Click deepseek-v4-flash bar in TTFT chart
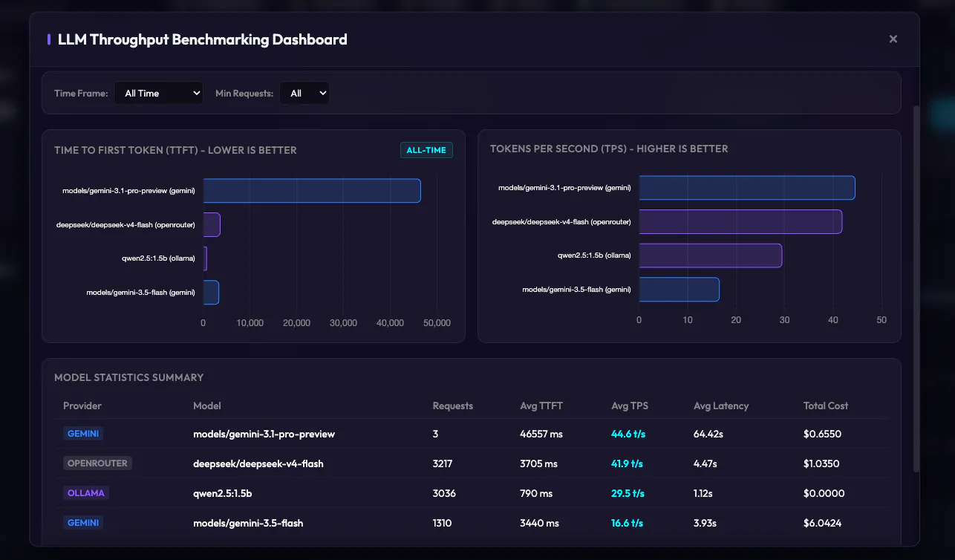 212,224
